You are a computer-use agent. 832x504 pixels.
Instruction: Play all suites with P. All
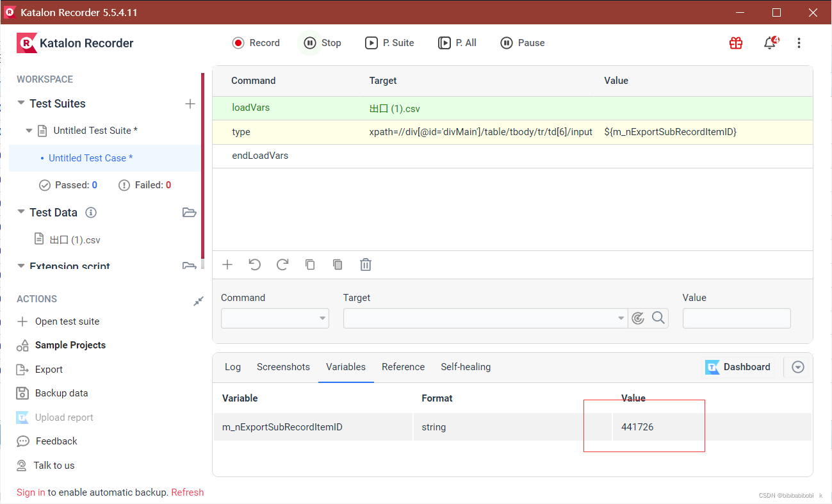pyautogui.click(x=457, y=43)
